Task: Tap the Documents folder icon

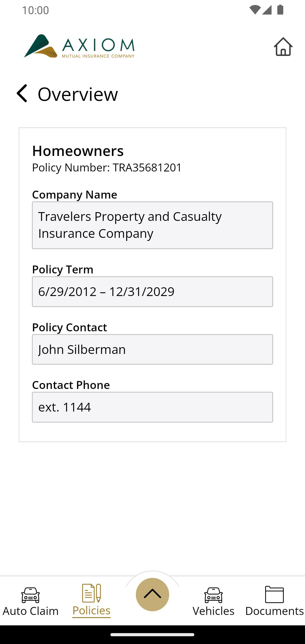Action: click(x=274, y=594)
